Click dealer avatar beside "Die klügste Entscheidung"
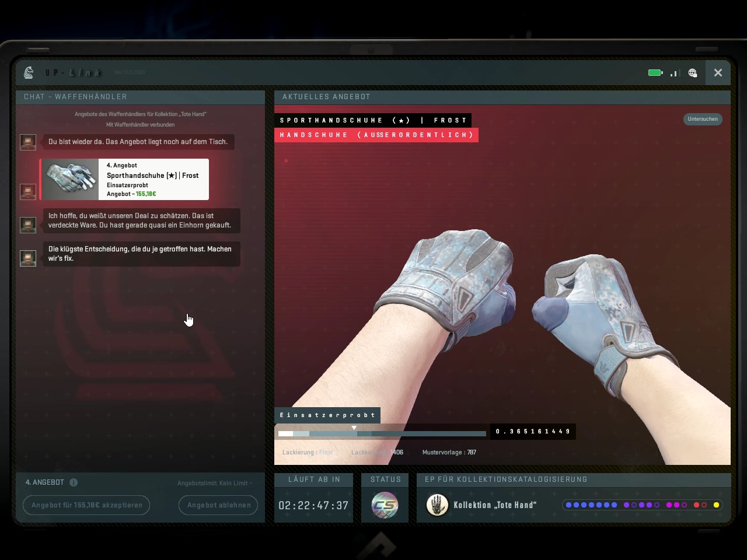The image size is (747, 560). coord(28,258)
